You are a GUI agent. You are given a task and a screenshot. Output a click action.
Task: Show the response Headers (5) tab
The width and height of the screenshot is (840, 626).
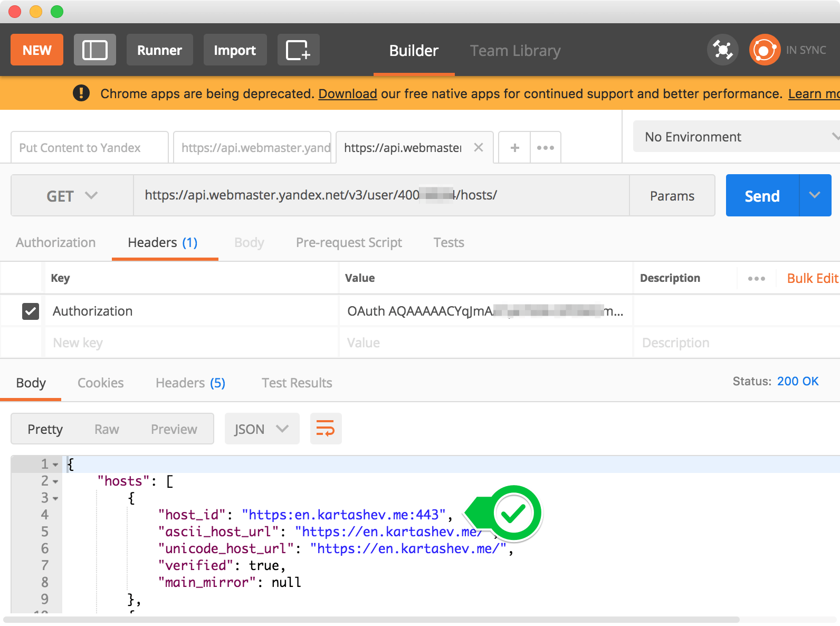point(190,383)
